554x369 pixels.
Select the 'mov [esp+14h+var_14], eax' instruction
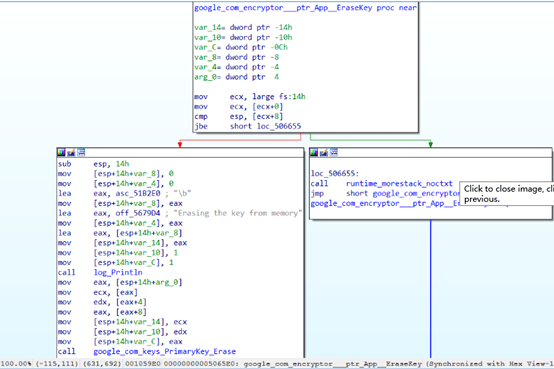tap(123, 243)
